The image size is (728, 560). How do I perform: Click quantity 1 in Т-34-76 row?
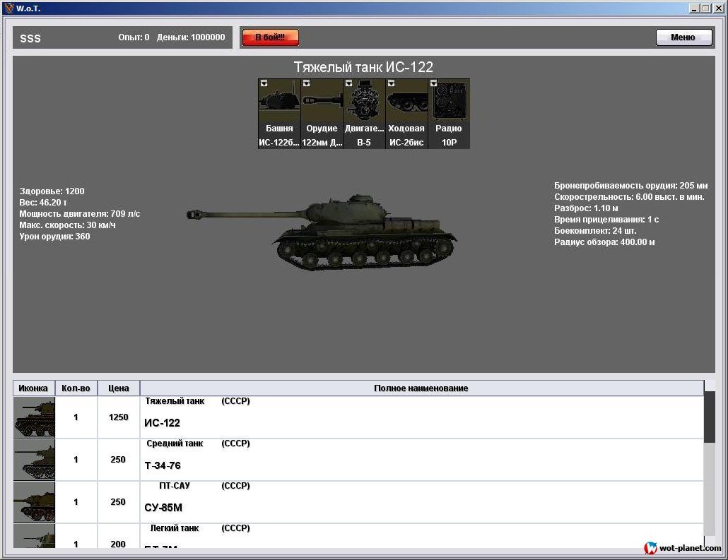(76, 460)
